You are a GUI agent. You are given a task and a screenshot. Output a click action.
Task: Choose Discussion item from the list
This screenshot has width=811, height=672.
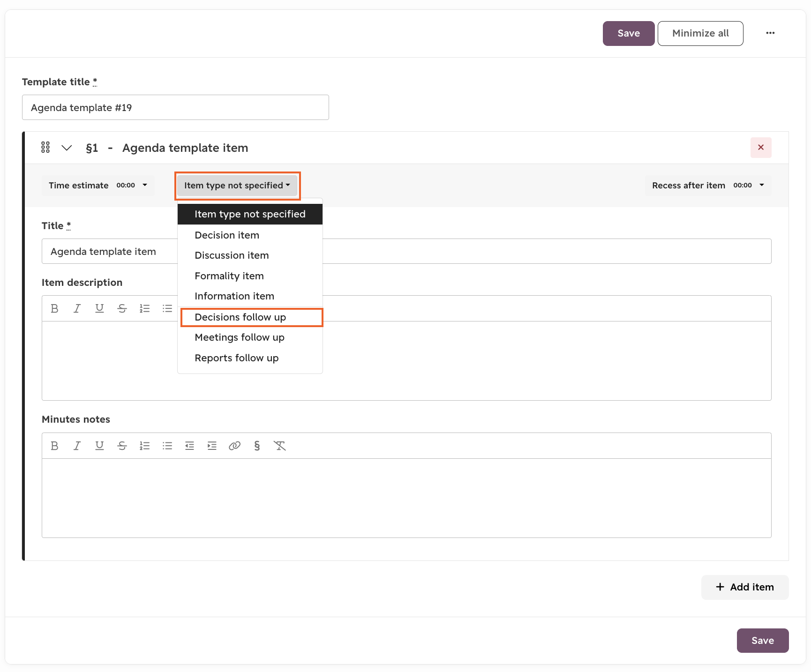tap(250, 255)
